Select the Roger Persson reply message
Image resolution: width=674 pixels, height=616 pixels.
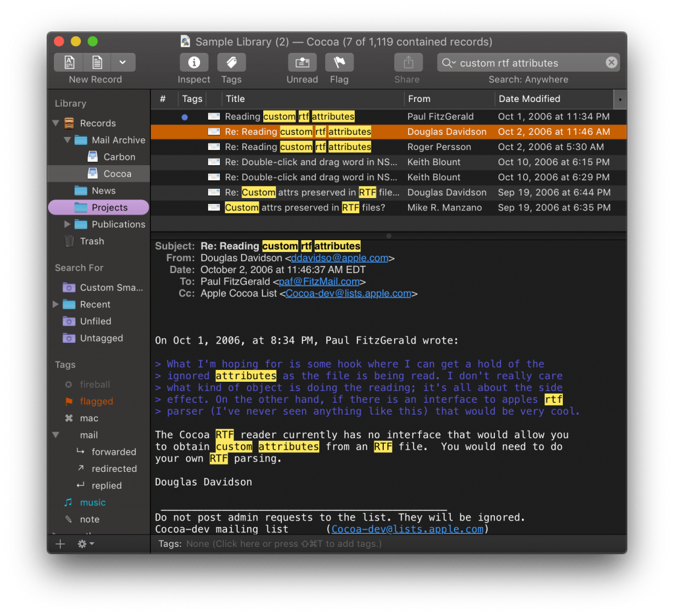388,147
